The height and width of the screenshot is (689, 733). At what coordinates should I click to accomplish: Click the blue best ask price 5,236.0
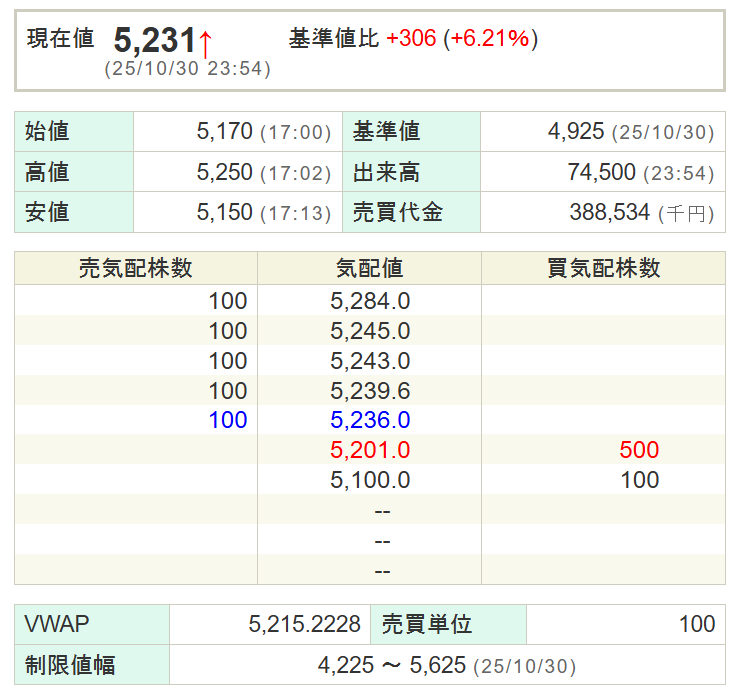[370, 420]
